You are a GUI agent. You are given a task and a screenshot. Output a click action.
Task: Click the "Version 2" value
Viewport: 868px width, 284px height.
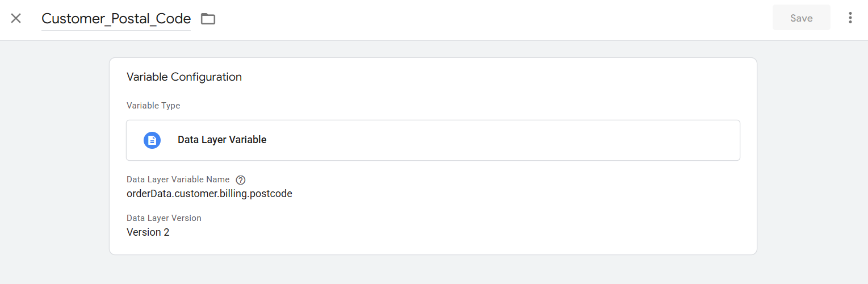point(148,232)
